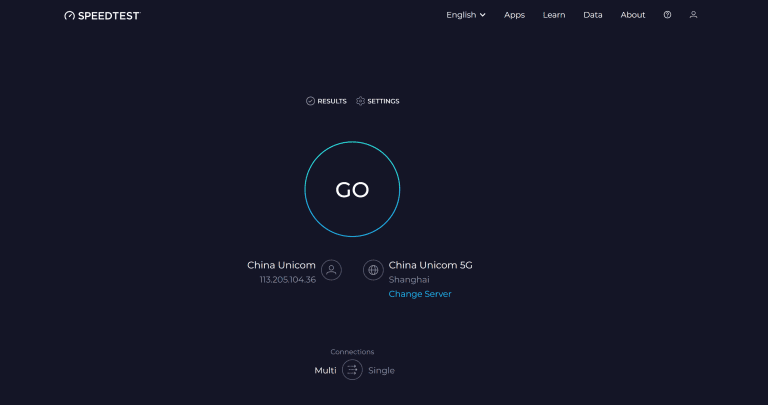
Task: Click the help question mark icon
Action: point(667,15)
